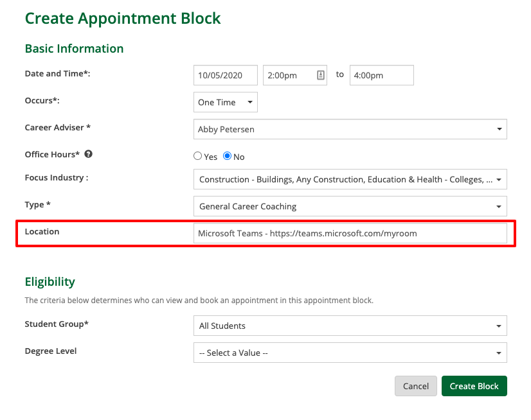Image resolution: width=531 pixels, height=420 pixels.
Task: Expand the Type General Career Coaching dropdown
Action: [x=350, y=206]
